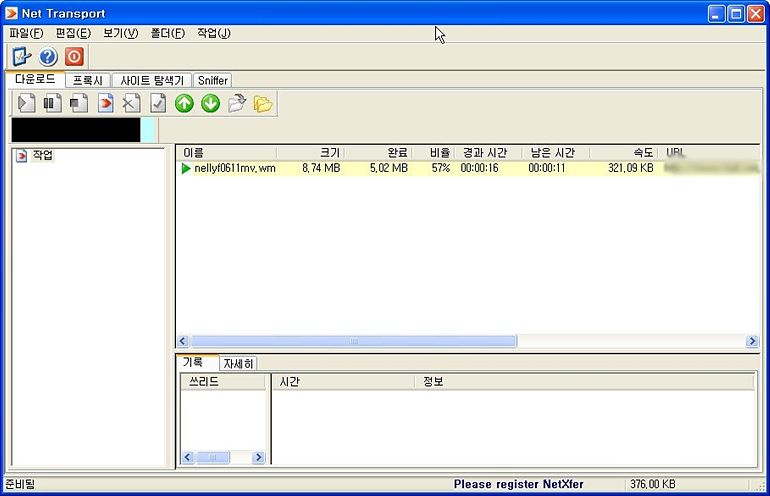Switch to the 프록시 tab
770x496 pixels.
[87, 81]
